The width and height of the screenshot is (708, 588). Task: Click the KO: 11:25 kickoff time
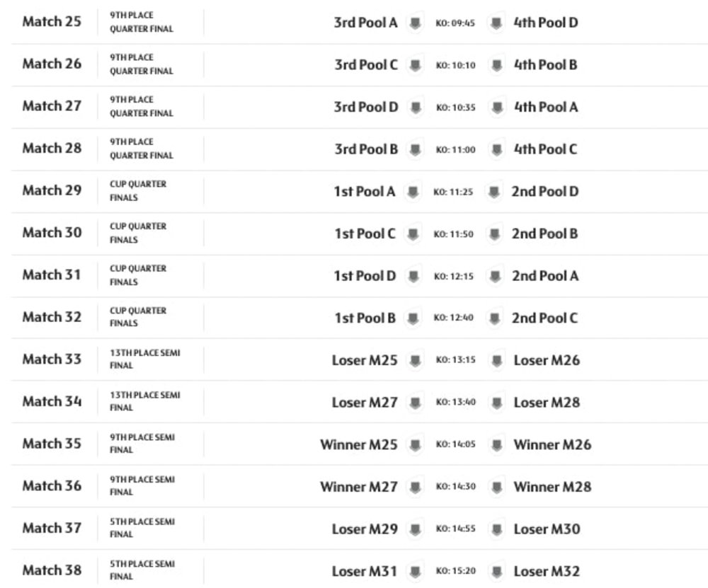pyautogui.click(x=453, y=192)
